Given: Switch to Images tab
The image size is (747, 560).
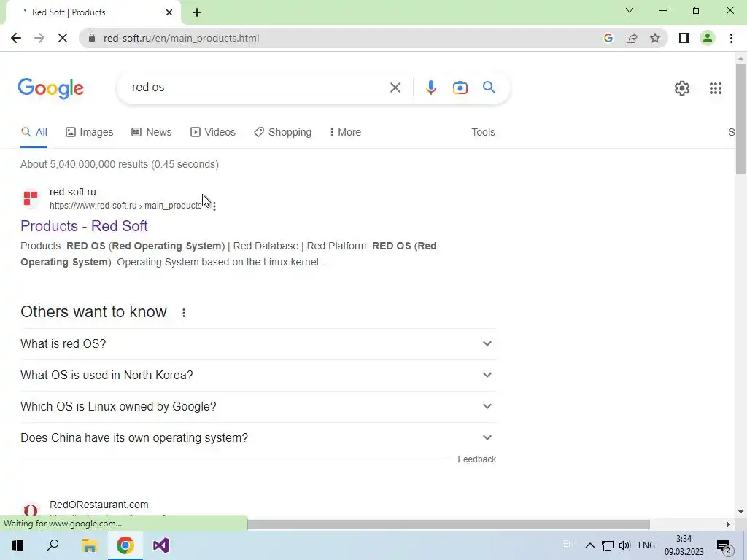Looking at the screenshot, I should [90, 133].
